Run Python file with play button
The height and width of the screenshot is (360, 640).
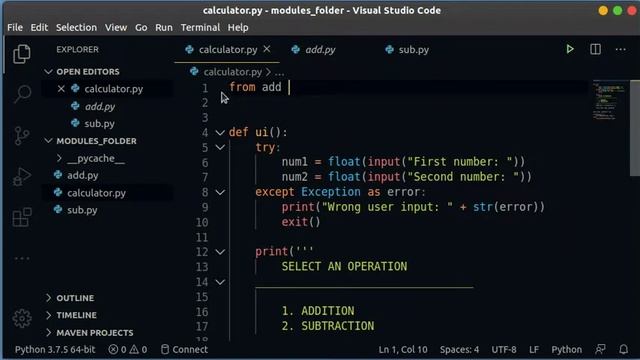point(570,49)
